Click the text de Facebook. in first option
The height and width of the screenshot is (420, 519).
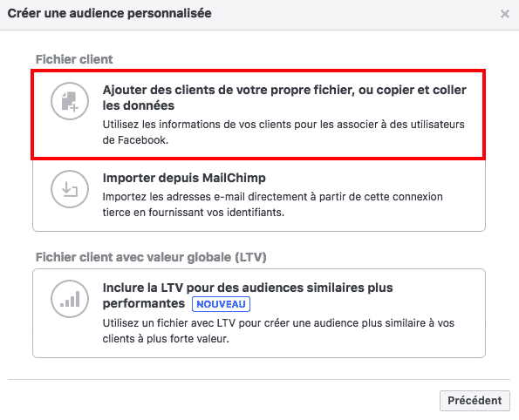point(135,140)
